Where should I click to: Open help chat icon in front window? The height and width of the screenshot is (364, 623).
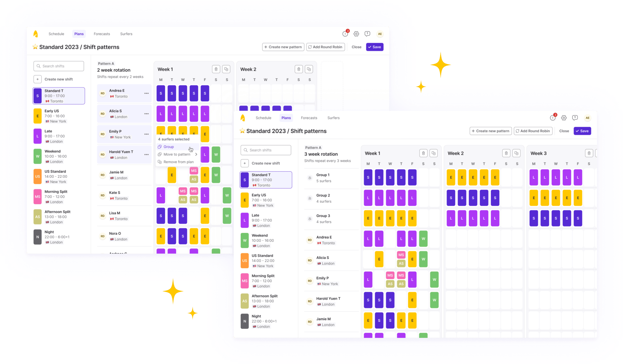pyautogui.click(x=575, y=118)
